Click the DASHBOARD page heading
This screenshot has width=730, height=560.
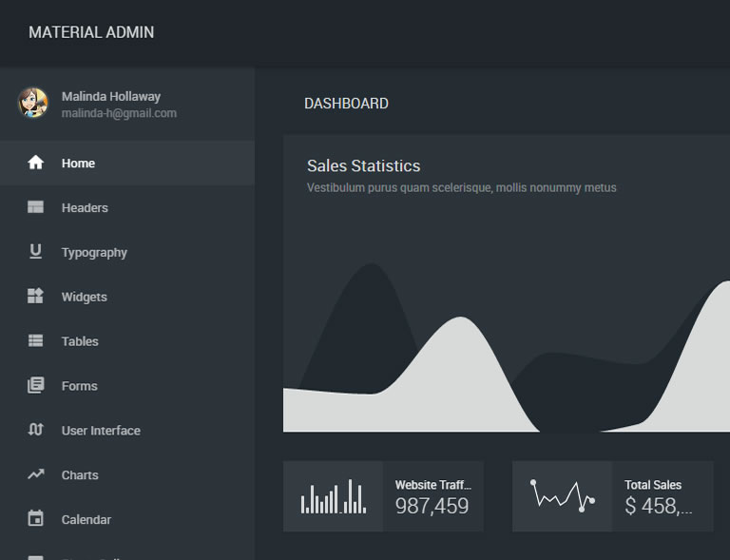click(x=346, y=104)
